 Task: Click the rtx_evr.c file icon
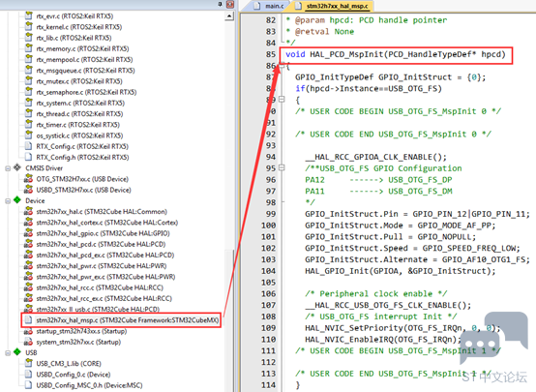pos(29,15)
